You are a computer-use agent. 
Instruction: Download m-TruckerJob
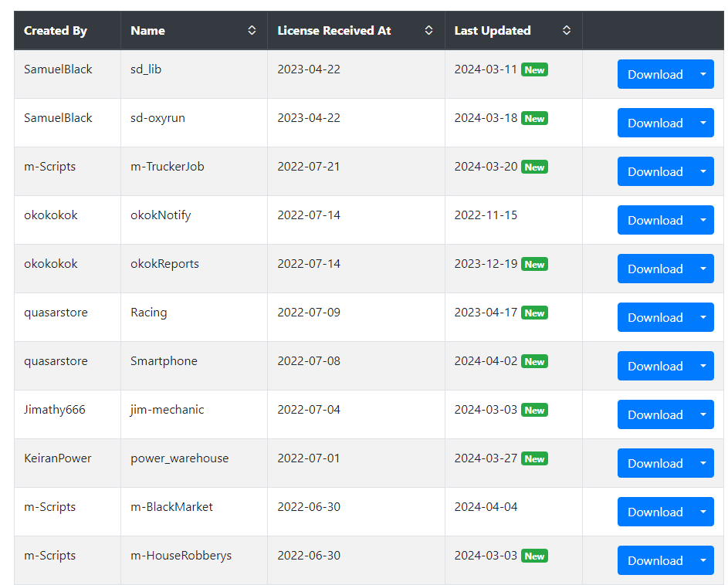[655, 172]
